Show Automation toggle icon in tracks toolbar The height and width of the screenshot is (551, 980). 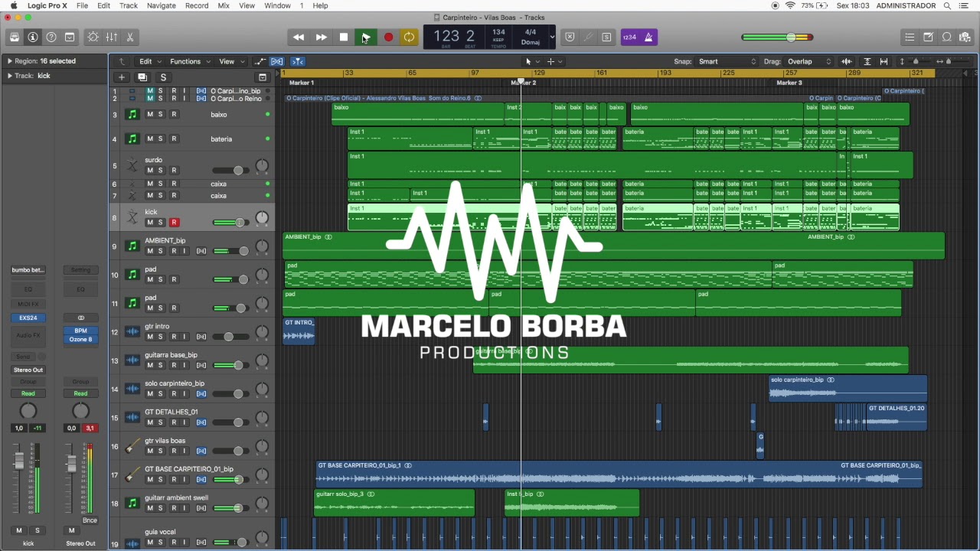click(260, 61)
